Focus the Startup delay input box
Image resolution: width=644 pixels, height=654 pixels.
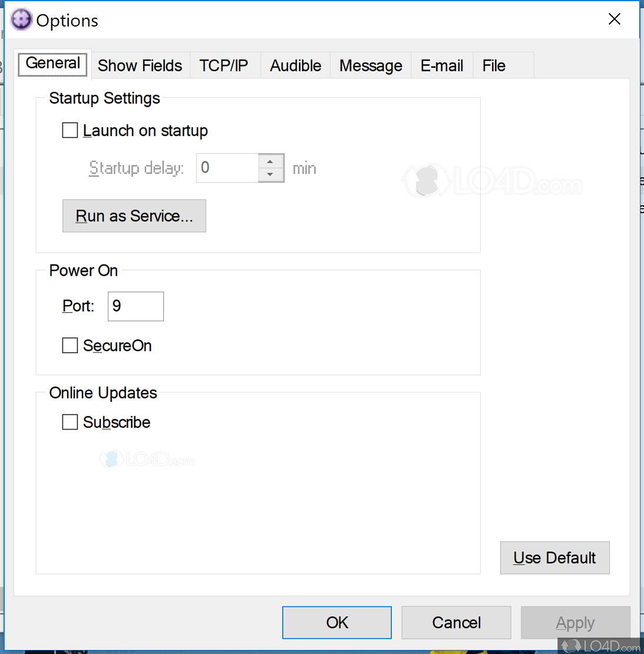coord(227,168)
